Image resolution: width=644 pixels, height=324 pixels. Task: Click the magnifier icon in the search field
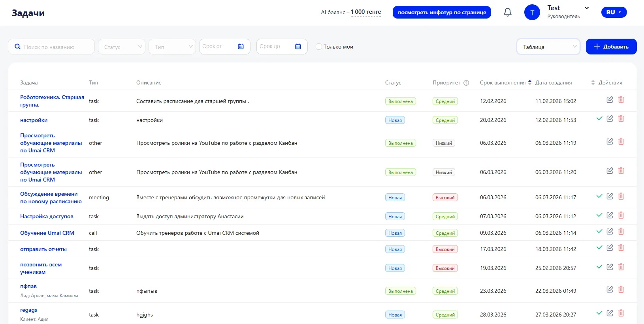[17, 47]
